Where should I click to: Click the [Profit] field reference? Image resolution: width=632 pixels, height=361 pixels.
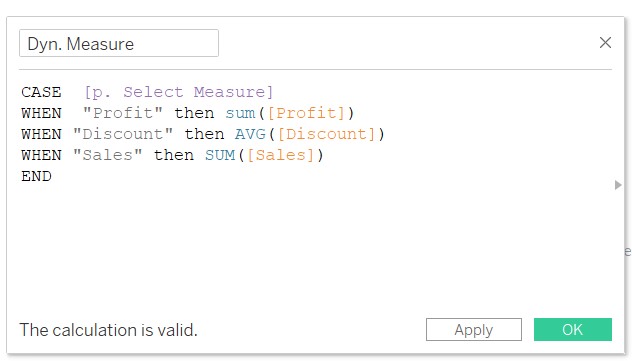click(x=306, y=114)
